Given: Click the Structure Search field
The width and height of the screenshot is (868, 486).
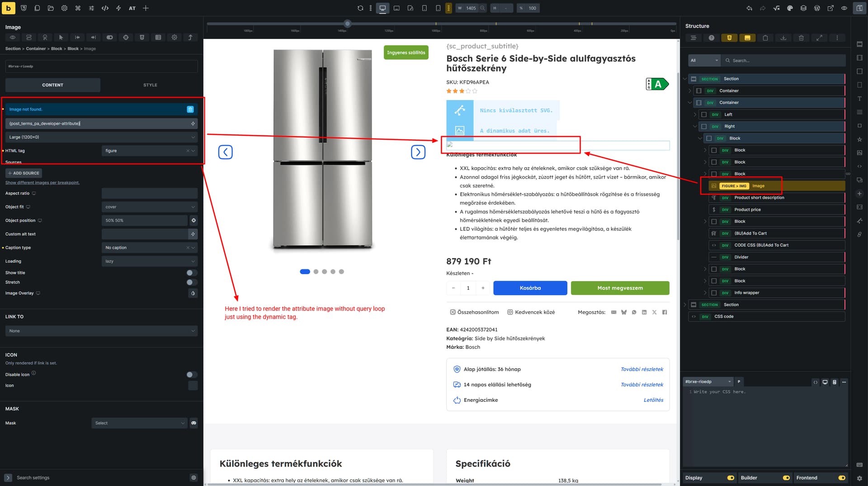Looking at the screenshot, I should tap(784, 61).
